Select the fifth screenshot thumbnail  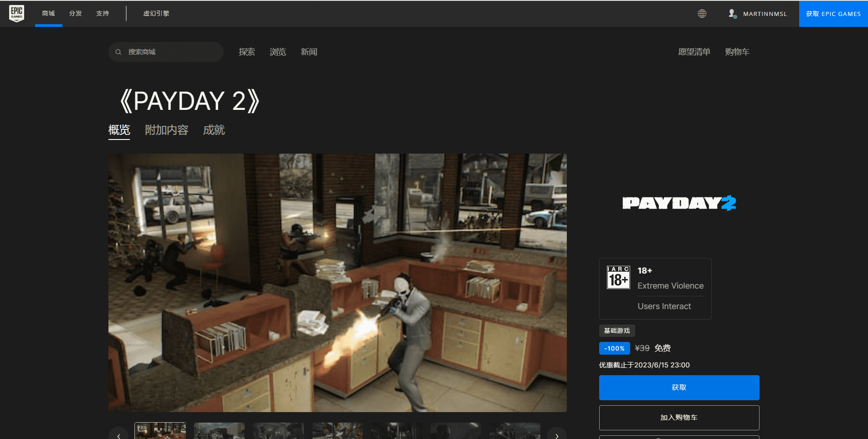tap(397, 431)
